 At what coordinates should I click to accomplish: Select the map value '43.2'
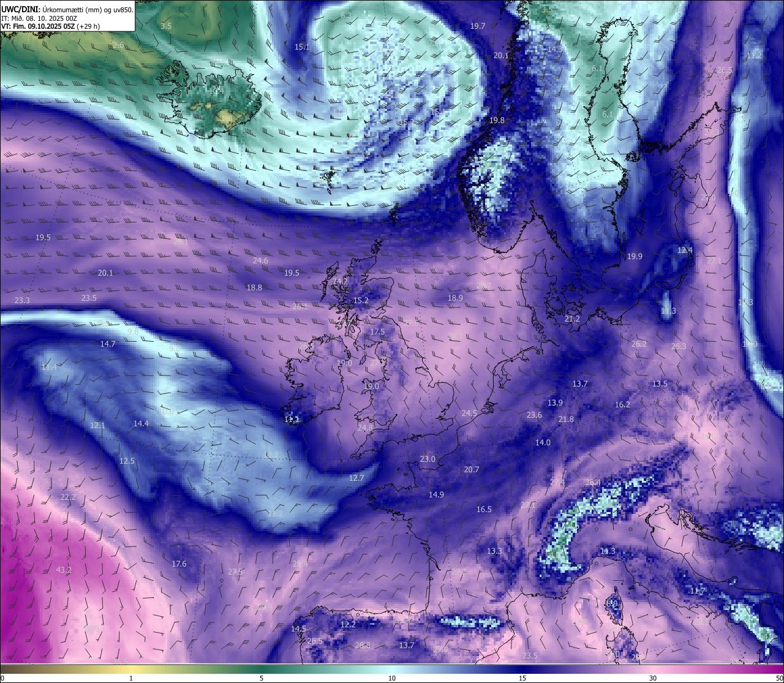(64, 570)
